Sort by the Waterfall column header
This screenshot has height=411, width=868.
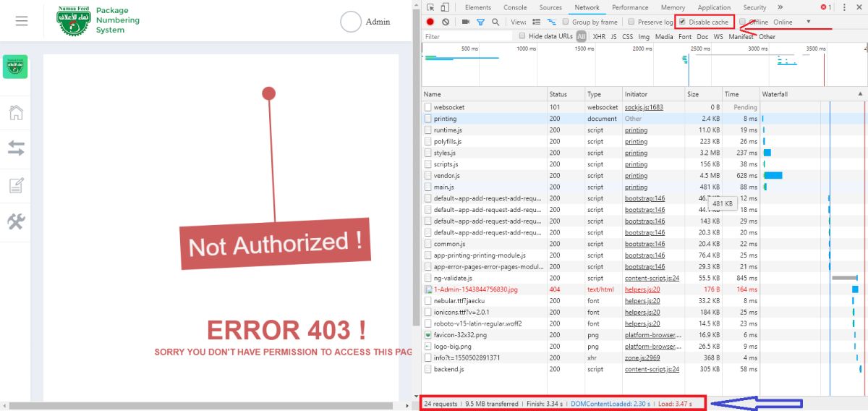pyautogui.click(x=812, y=94)
